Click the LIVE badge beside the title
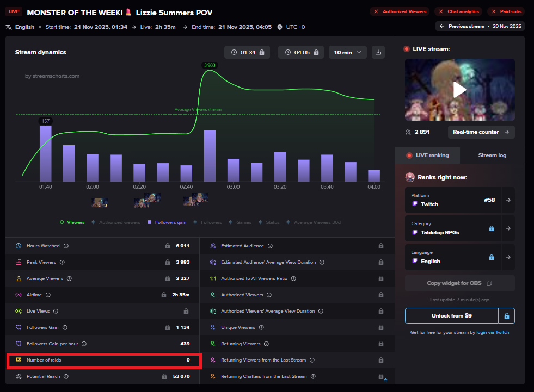The width and height of the screenshot is (534, 392). click(x=14, y=11)
